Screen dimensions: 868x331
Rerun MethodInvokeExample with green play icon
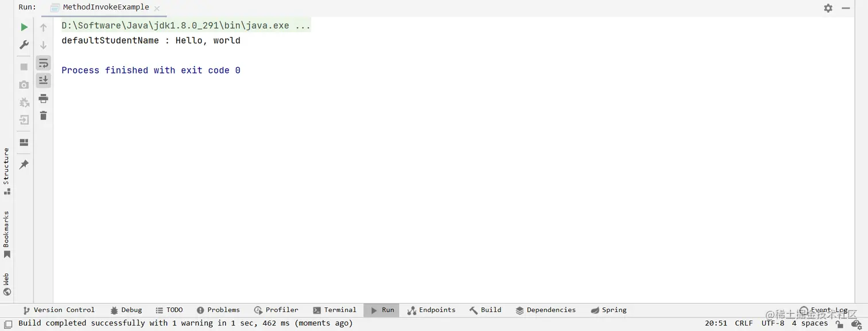pyautogui.click(x=24, y=27)
